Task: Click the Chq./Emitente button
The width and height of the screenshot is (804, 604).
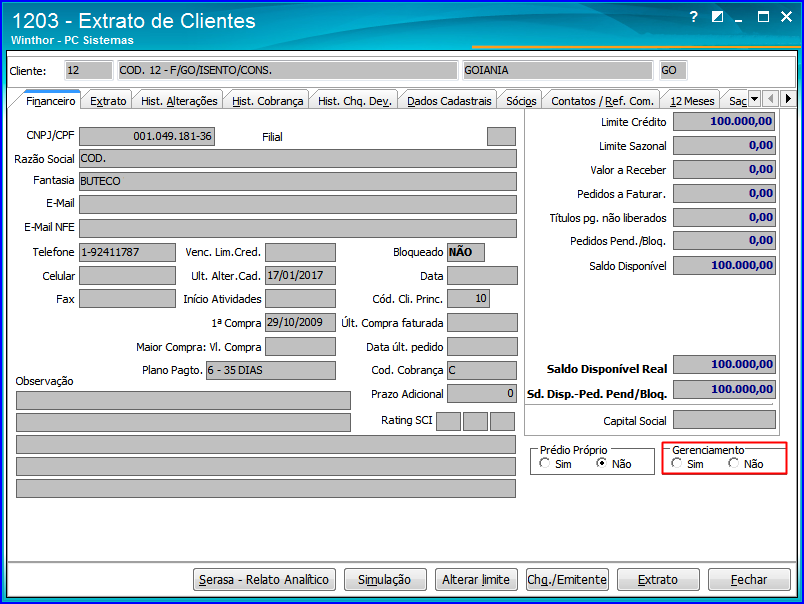Action: (567, 579)
